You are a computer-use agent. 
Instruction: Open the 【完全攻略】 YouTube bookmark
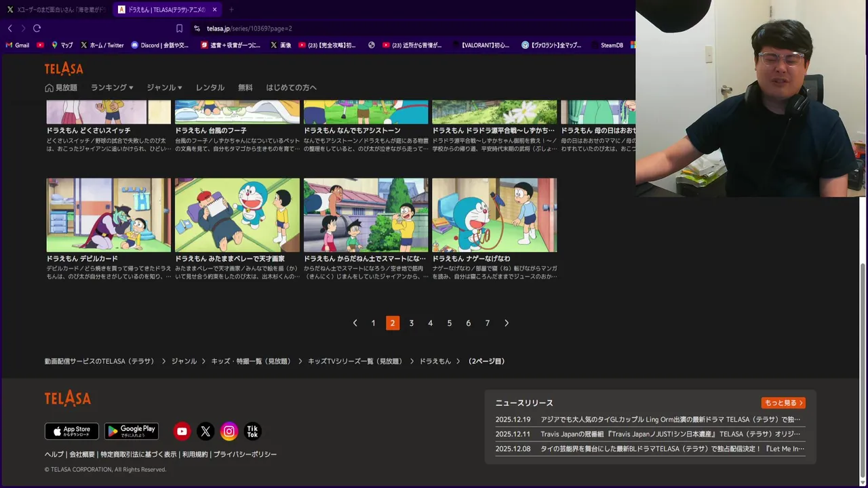pos(327,45)
